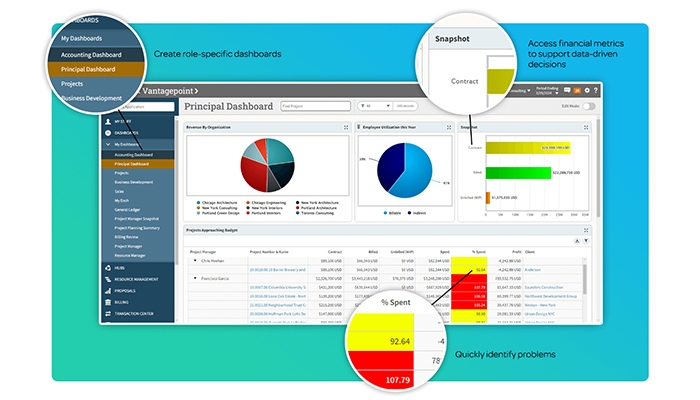Click the Find Project search field
The width and height of the screenshot is (700, 400).
click(316, 106)
